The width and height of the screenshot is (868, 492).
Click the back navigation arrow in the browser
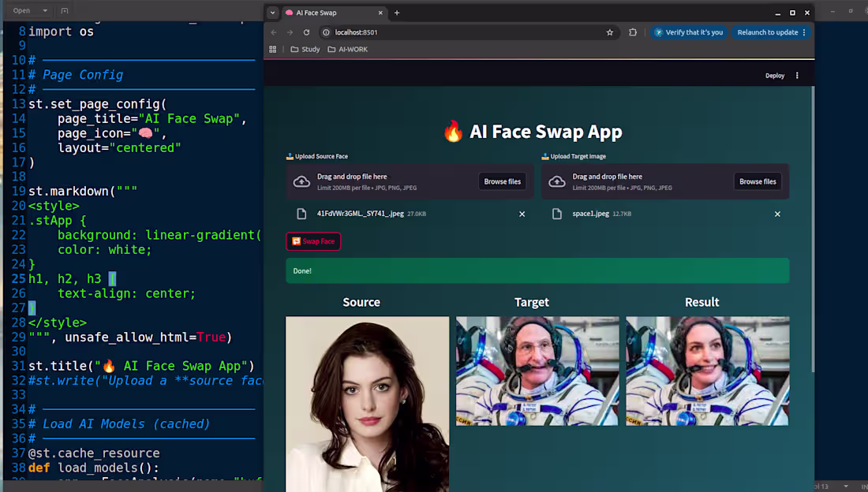click(x=273, y=32)
